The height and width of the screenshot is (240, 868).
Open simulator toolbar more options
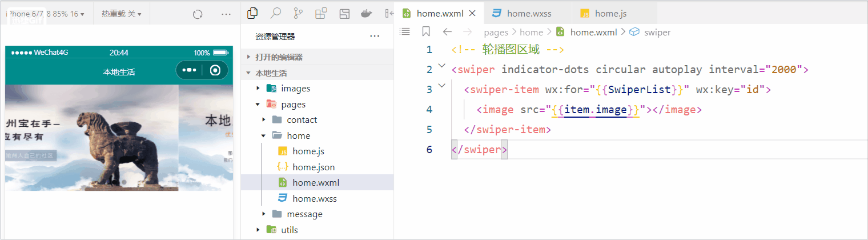point(226,14)
